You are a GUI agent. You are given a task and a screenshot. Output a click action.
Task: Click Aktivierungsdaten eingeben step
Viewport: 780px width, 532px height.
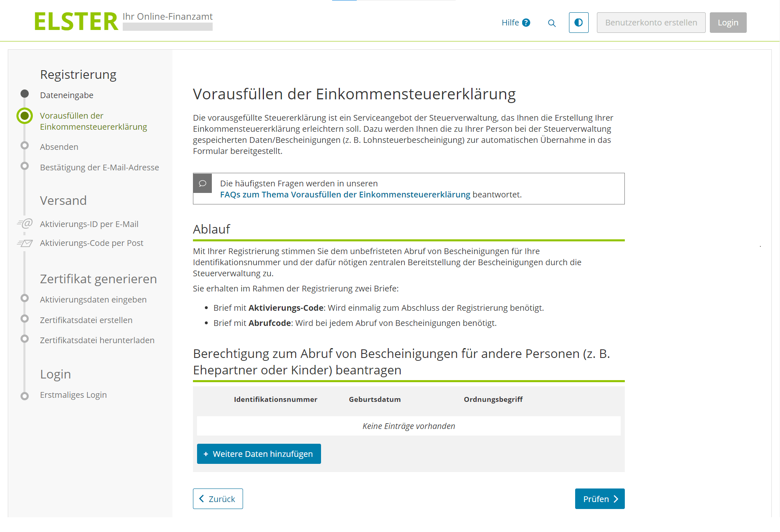(x=93, y=300)
